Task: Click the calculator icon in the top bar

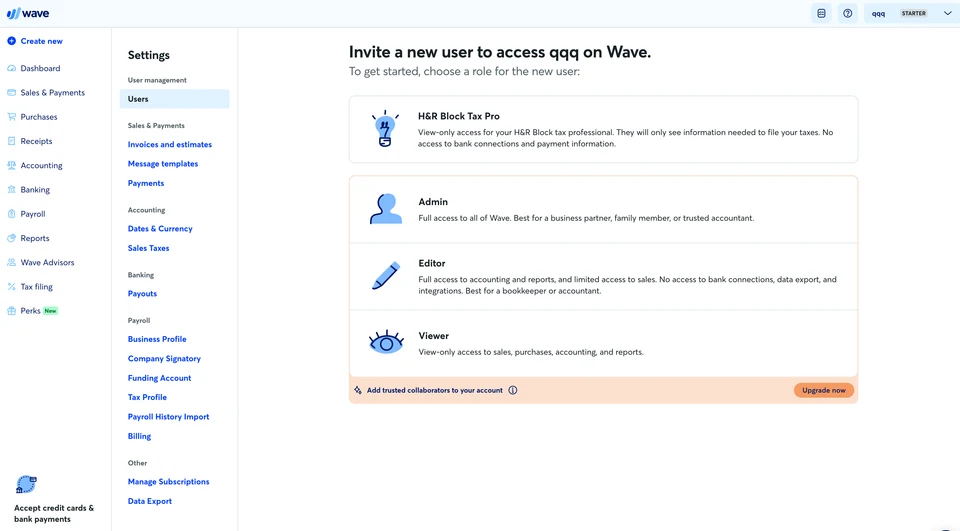Action: (x=821, y=13)
